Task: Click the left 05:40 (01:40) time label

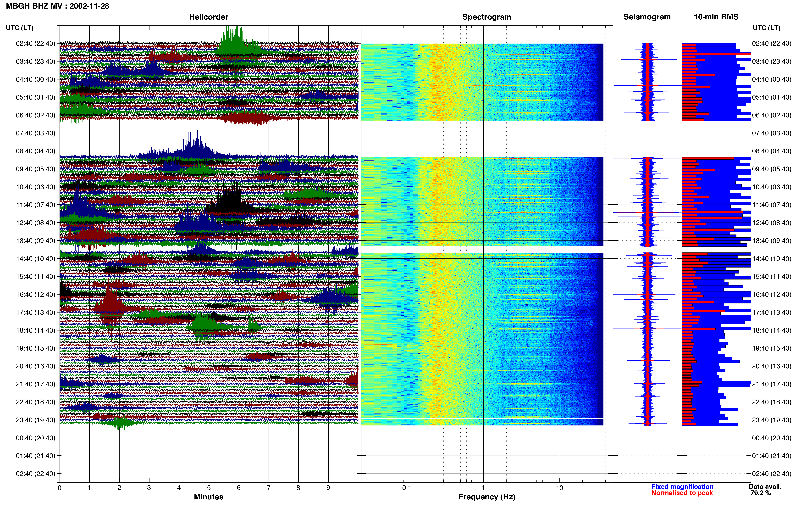Action: tap(36, 97)
